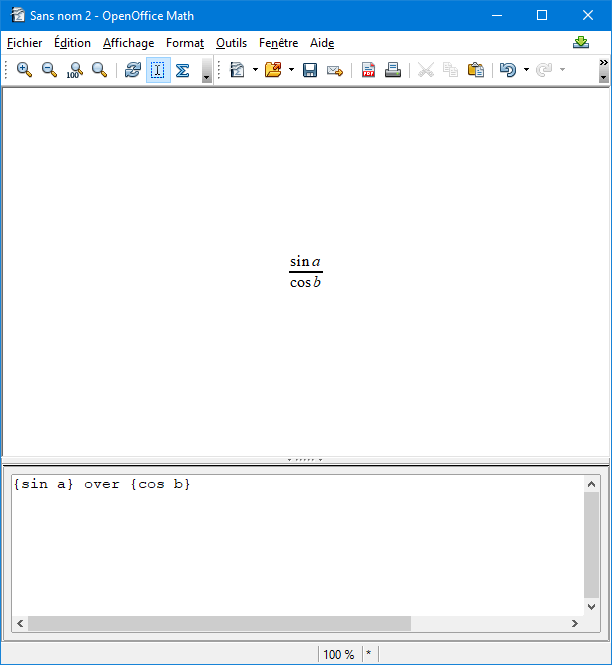
Task: Expand the Tools toolbar overflow arrow
Action: point(207,70)
